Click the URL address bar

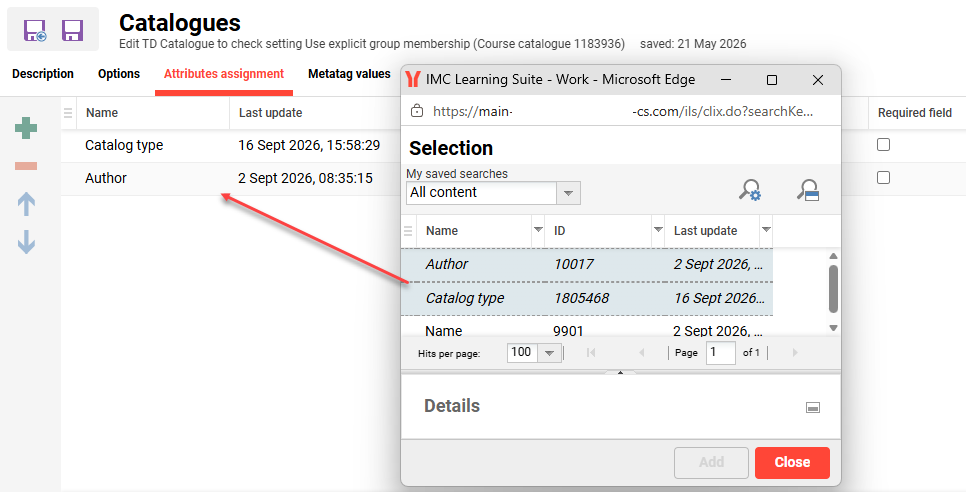621,111
